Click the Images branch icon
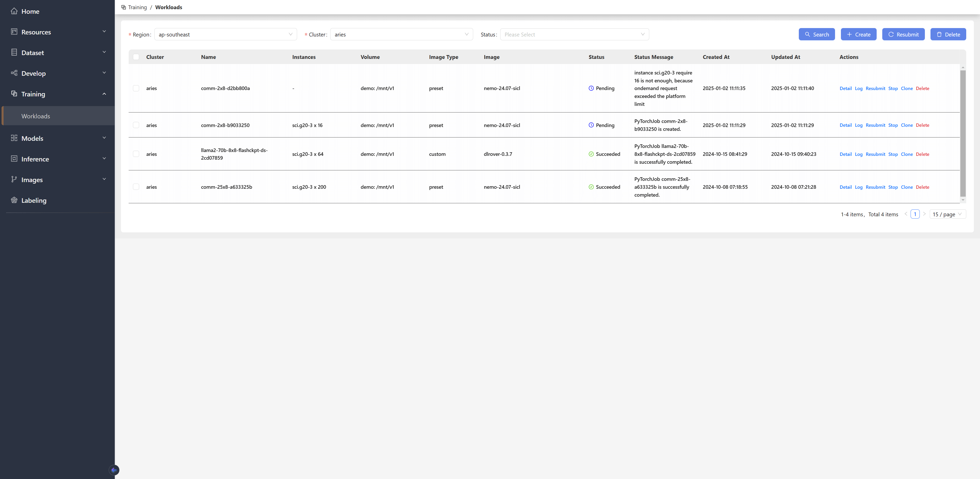 coord(14,180)
